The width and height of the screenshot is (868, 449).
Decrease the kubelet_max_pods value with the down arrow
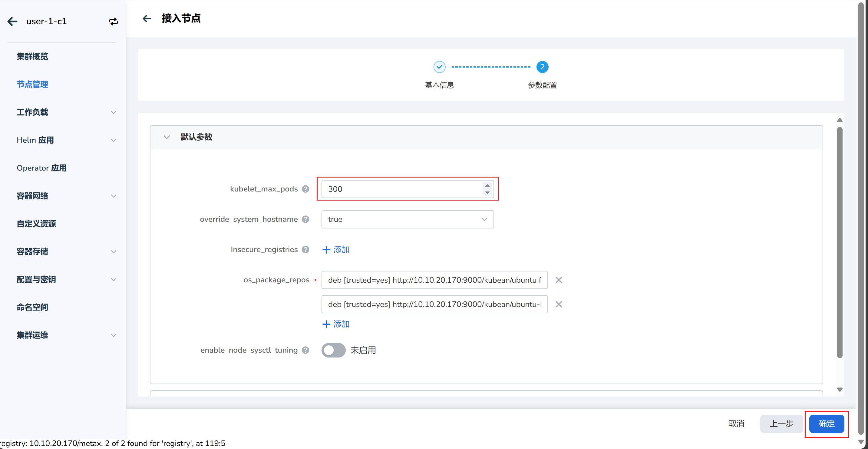click(487, 192)
